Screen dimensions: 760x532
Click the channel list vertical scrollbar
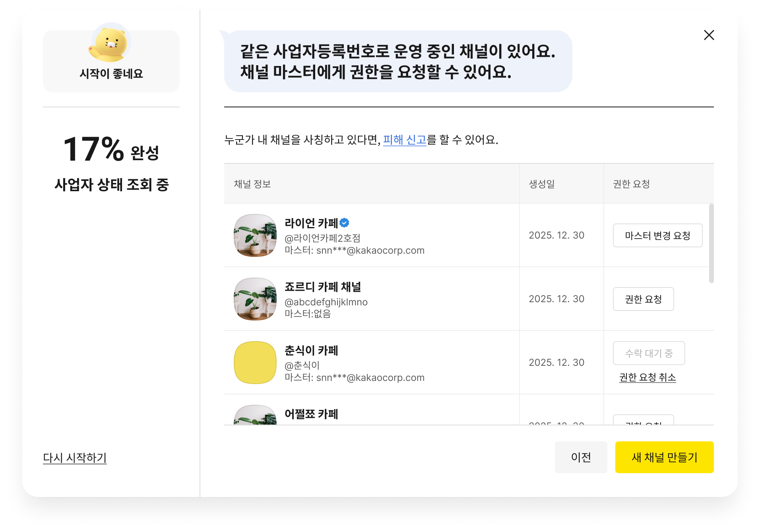(x=711, y=243)
